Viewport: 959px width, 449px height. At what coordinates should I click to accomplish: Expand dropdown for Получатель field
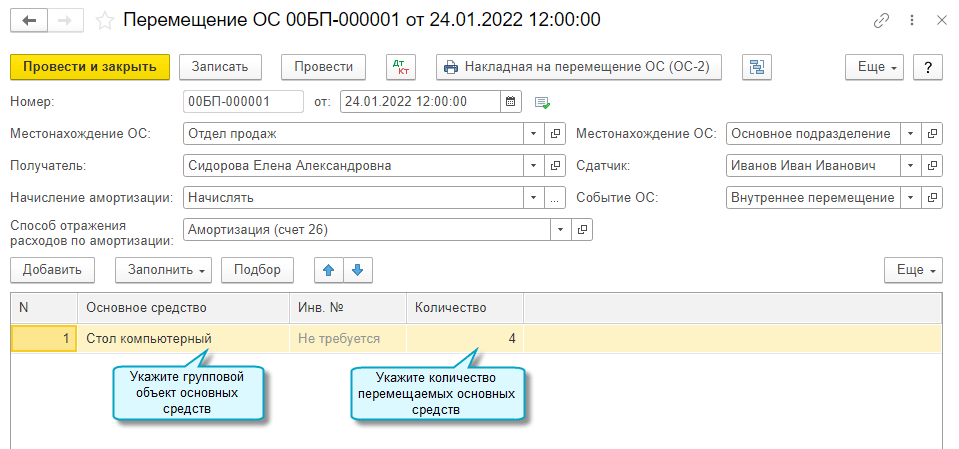coord(533,166)
